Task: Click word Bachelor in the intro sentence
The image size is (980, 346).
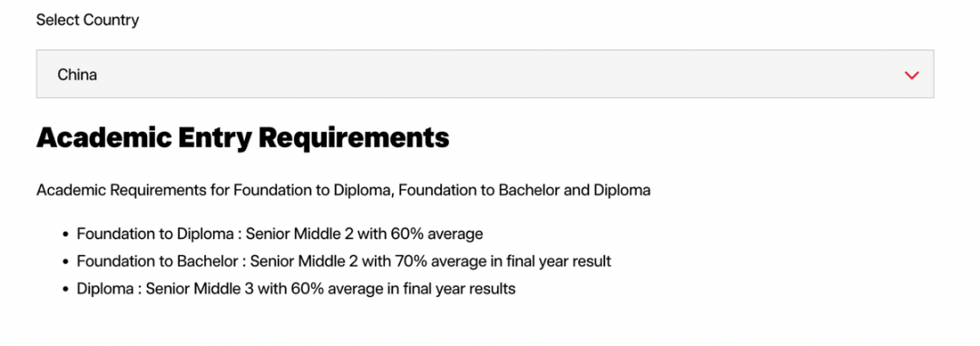Action: (529, 190)
